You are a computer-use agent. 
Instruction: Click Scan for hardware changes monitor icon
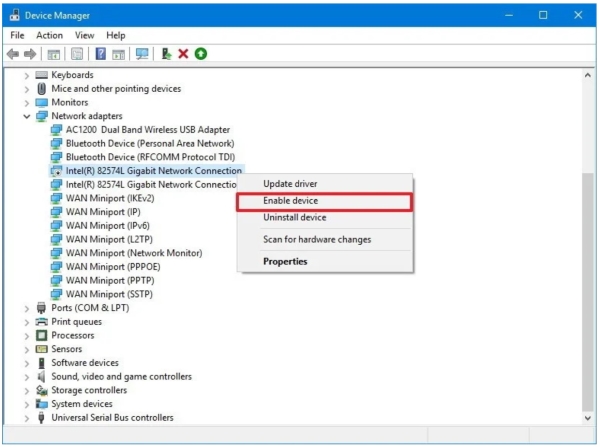click(x=142, y=54)
